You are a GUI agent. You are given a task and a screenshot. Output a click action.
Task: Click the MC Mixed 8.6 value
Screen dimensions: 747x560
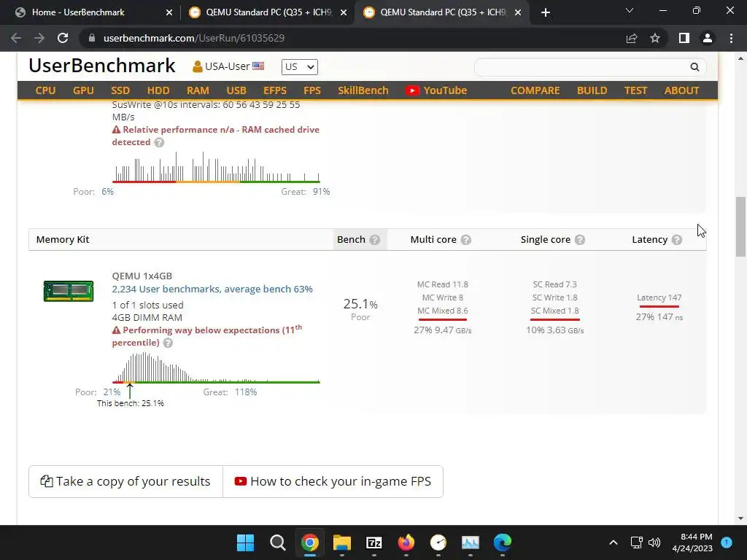click(x=443, y=311)
